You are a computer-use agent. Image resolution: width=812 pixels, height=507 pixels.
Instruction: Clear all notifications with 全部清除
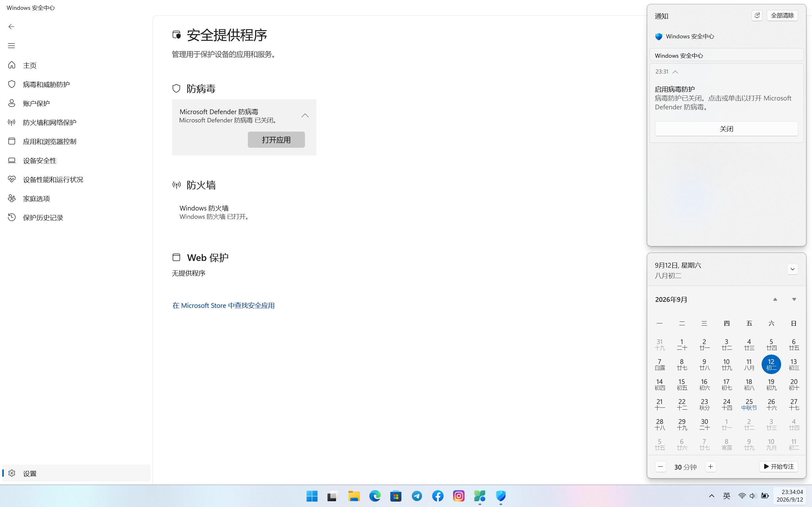(782, 16)
